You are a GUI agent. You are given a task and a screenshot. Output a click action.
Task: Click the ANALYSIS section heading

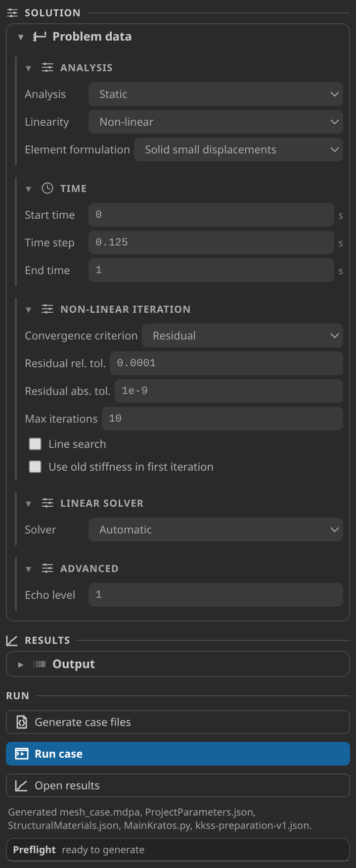click(x=87, y=68)
